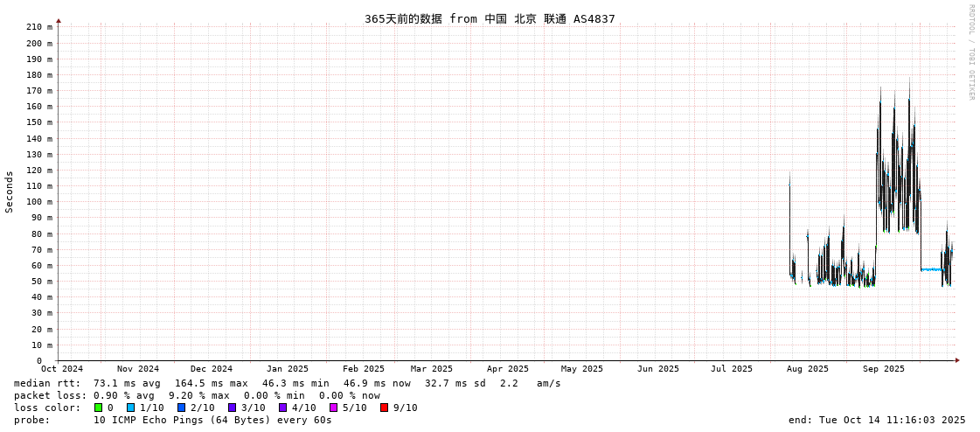Click the magenta 5/10 loss color swatch

[333, 408]
